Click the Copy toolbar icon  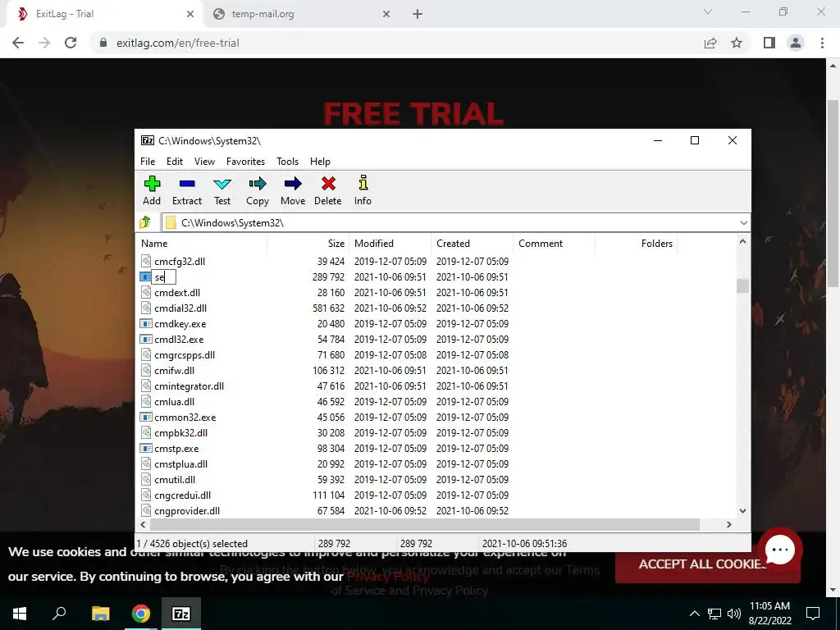click(x=258, y=184)
